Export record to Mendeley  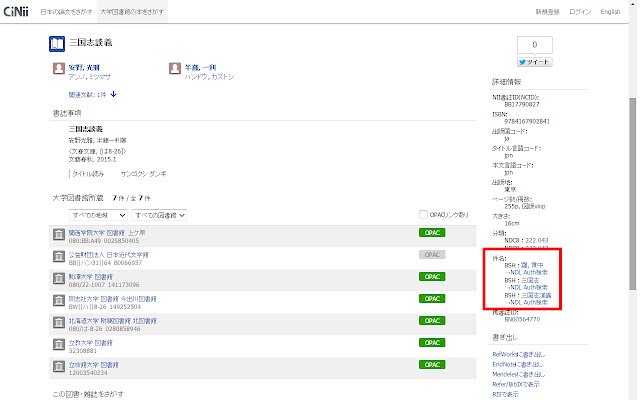tap(518, 374)
